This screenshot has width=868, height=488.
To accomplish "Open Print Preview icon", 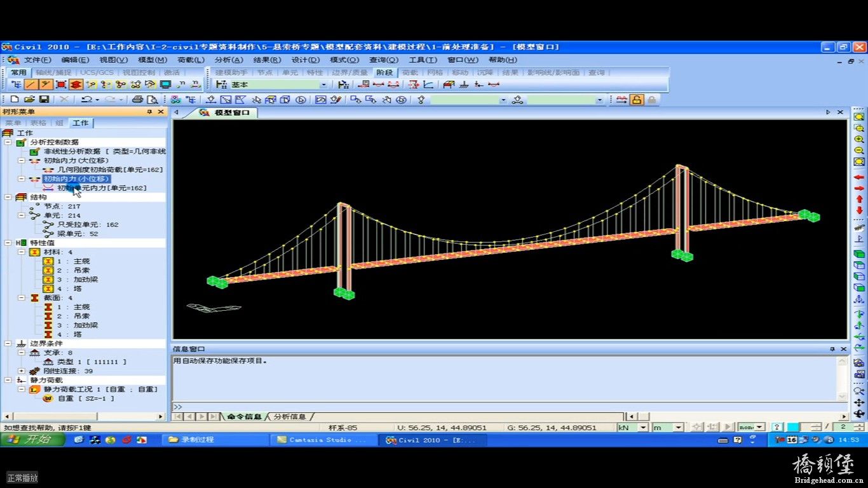I will tap(152, 100).
